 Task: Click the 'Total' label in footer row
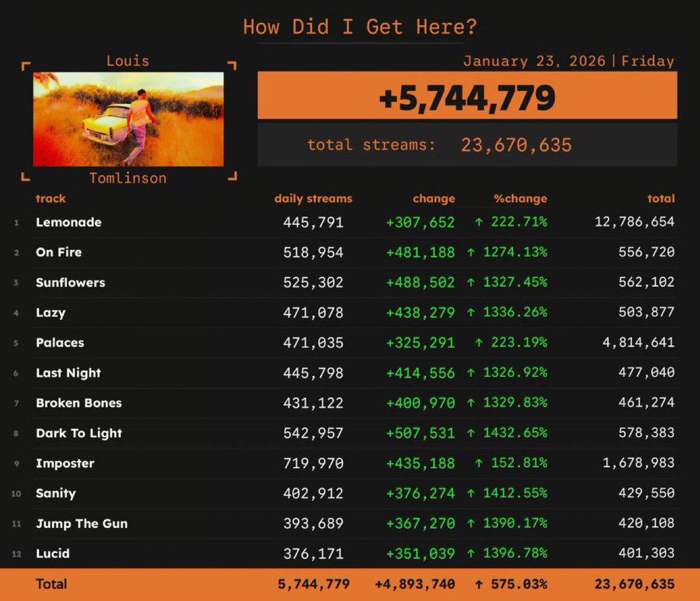point(51,584)
